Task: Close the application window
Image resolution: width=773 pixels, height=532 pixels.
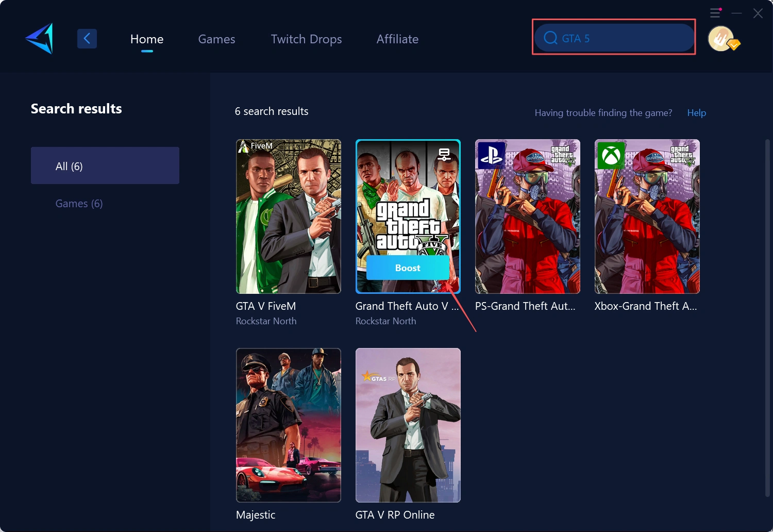Action: [x=758, y=13]
